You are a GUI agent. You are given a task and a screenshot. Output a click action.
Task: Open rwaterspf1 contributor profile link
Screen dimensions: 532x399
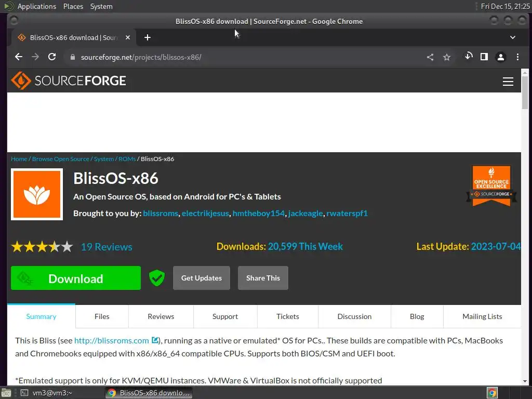click(x=347, y=213)
